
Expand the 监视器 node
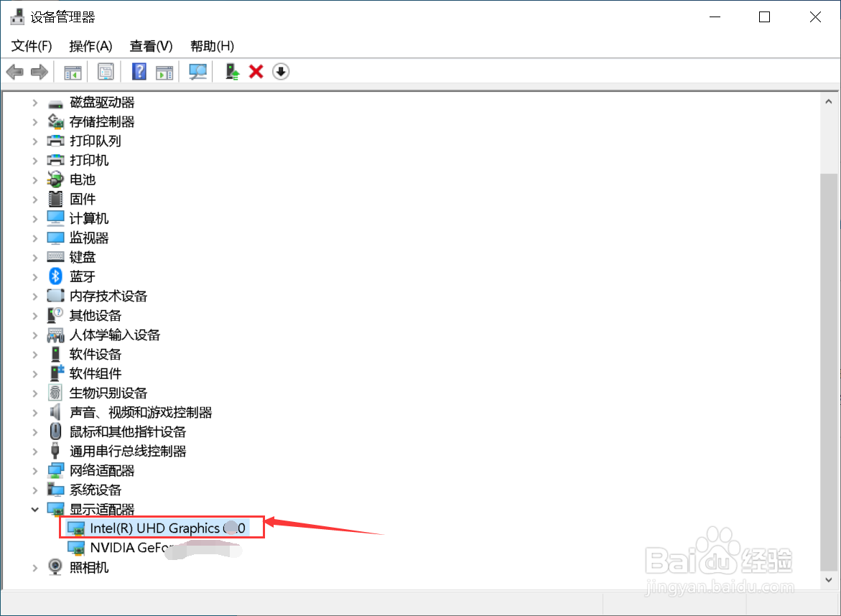tap(35, 238)
